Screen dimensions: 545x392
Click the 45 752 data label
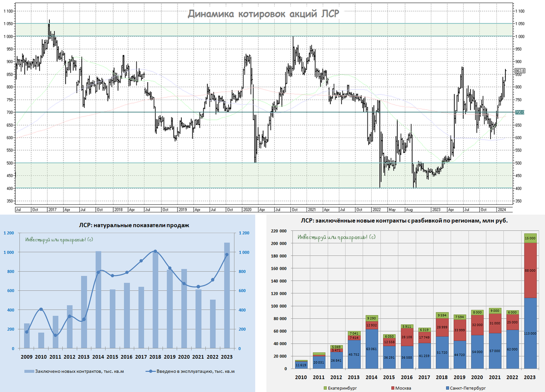pyautogui.click(x=354, y=355)
